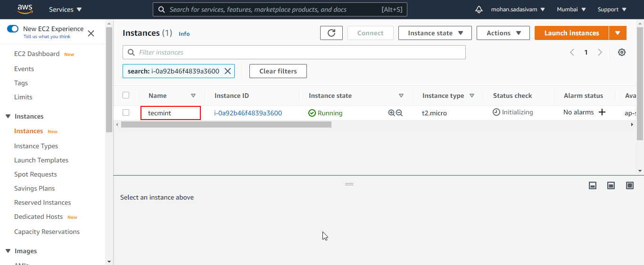The image size is (644, 265).
Task: Open Spot Requests in sidebar
Action: [x=35, y=174]
